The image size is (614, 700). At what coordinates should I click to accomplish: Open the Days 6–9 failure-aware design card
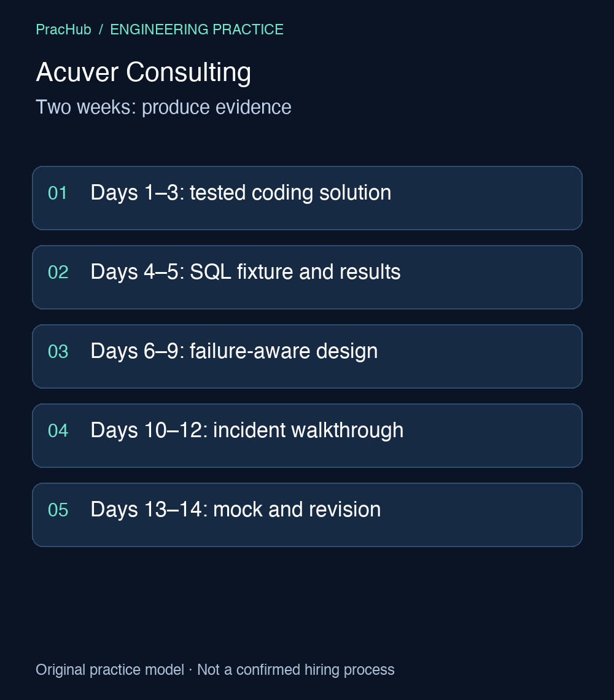(307, 356)
